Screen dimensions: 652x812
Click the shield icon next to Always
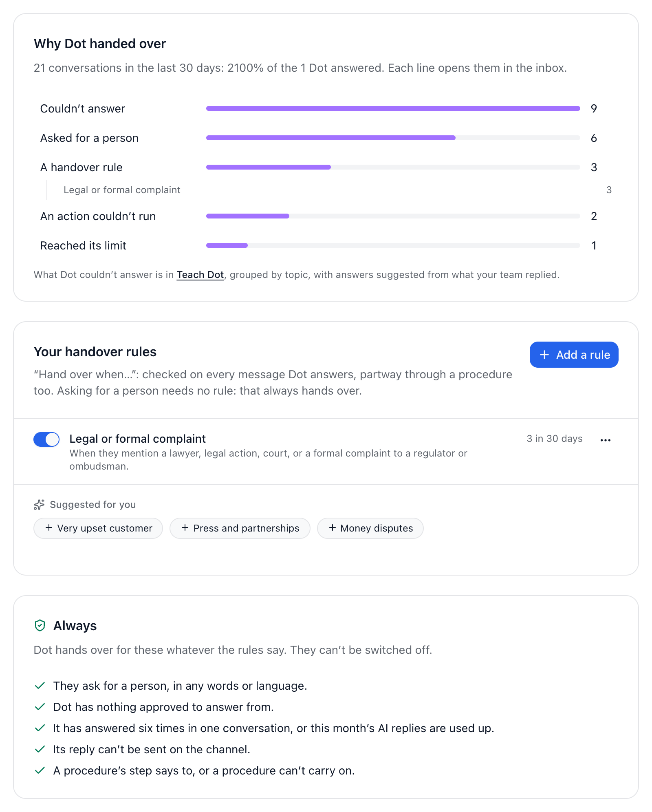click(40, 625)
